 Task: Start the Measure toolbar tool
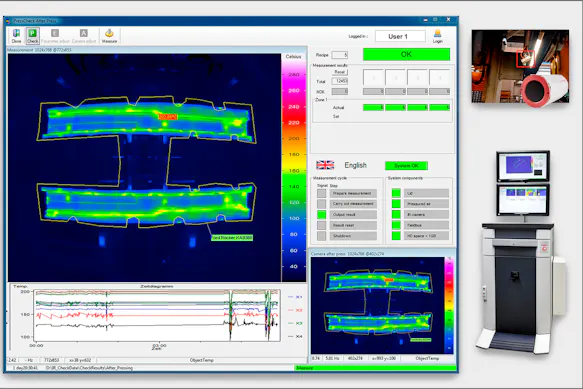[109, 36]
